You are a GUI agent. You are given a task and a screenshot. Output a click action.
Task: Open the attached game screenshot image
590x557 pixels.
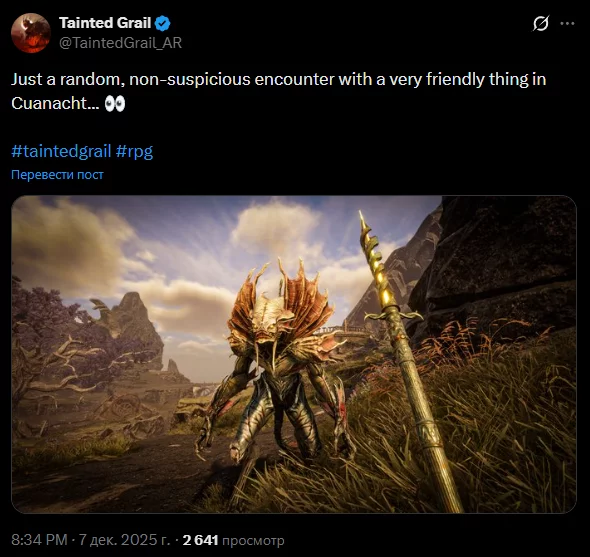(x=294, y=354)
